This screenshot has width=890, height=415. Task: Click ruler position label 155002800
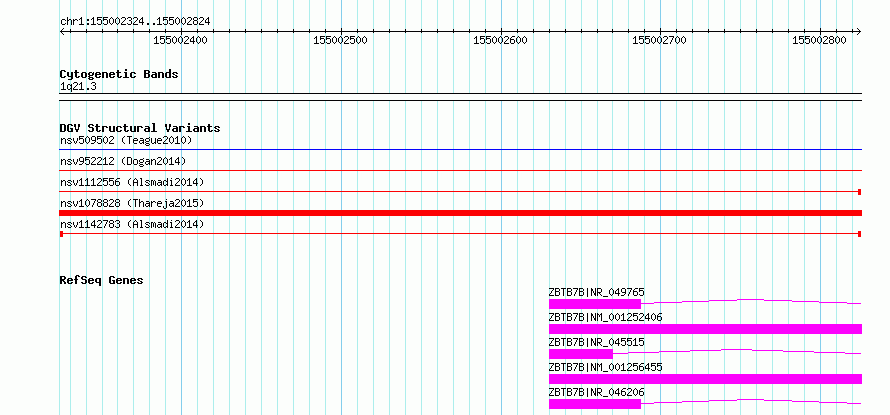point(820,40)
